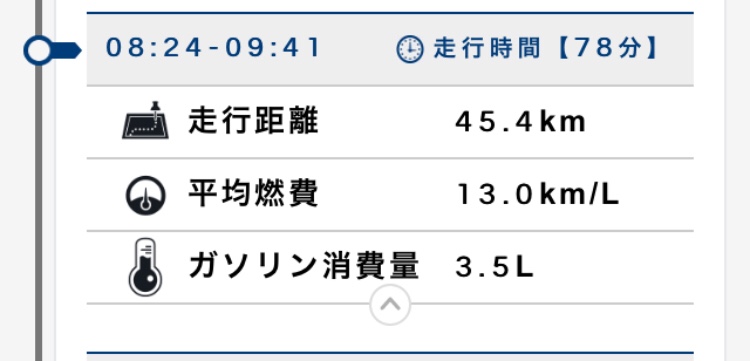The height and width of the screenshot is (361, 750).
Task: Click the 13.0km/L fuel economy value
Action: [x=538, y=195]
